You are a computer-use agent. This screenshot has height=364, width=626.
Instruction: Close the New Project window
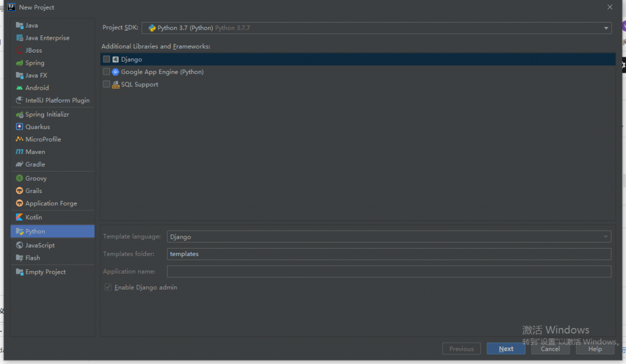click(x=609, y=7)
